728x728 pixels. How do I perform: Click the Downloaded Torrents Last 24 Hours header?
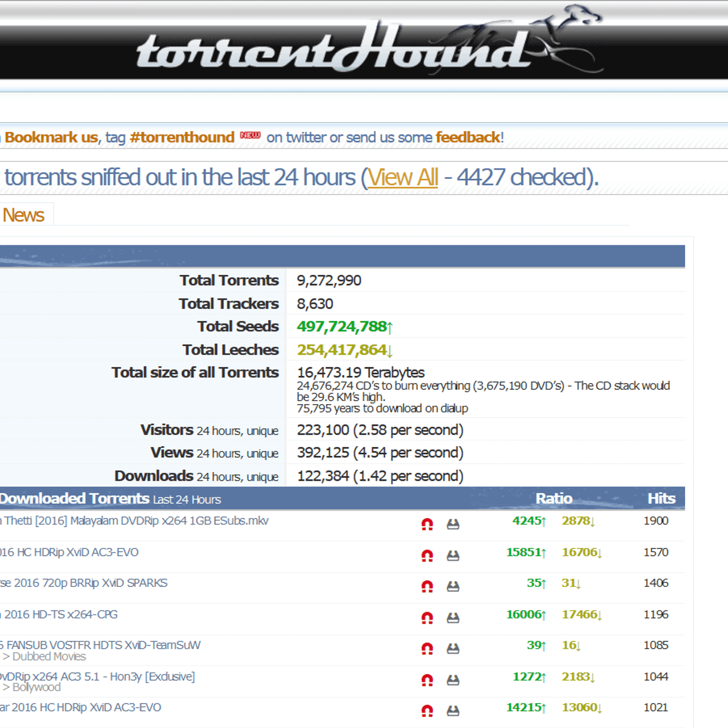(111, 499)
